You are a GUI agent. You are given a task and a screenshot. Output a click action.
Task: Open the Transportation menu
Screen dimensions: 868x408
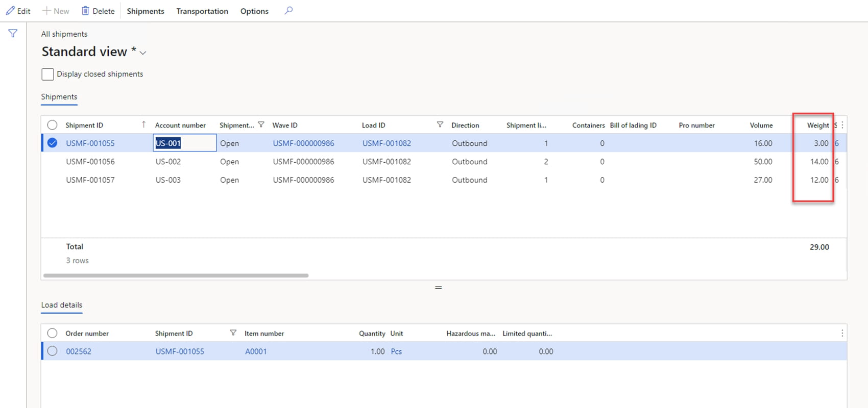point(202,11)
